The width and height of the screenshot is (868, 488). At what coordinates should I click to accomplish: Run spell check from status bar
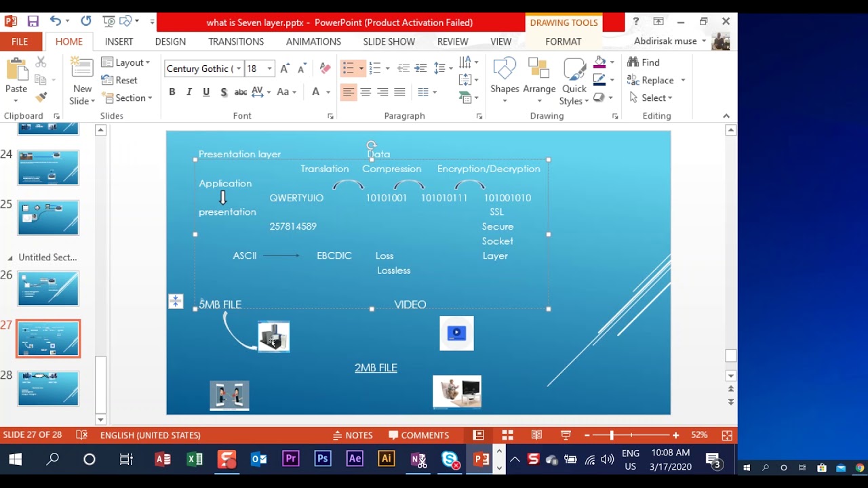(x=82, y=435)
